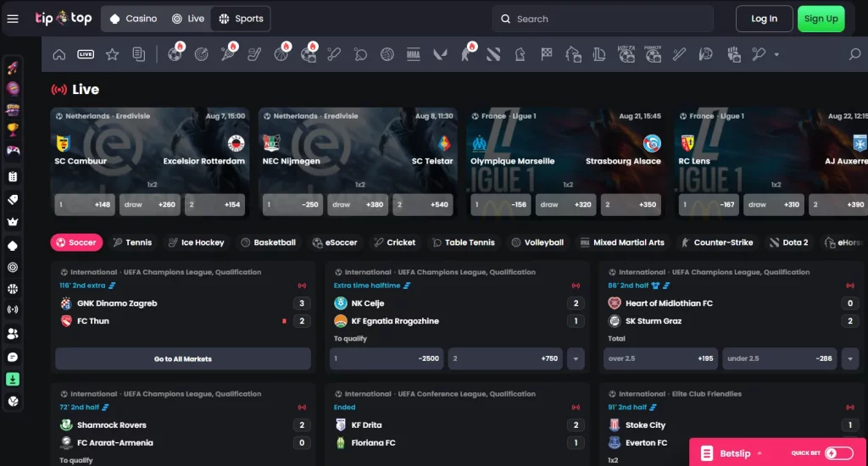
Task: Select the volleyball icon in sports toolbar
Action: tap(387, 54)
